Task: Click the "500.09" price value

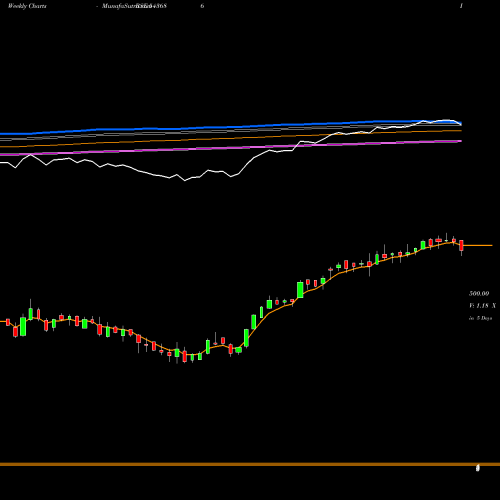Action: point(479,294)
